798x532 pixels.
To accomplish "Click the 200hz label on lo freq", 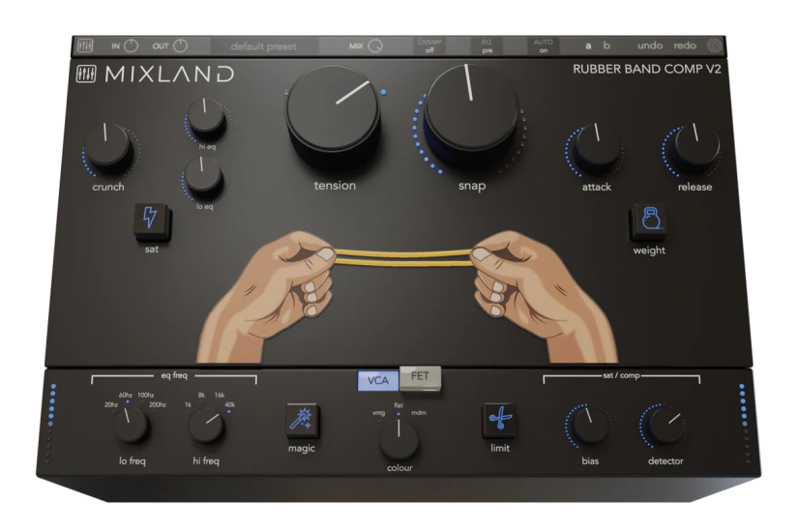I will tap(158, 404).
